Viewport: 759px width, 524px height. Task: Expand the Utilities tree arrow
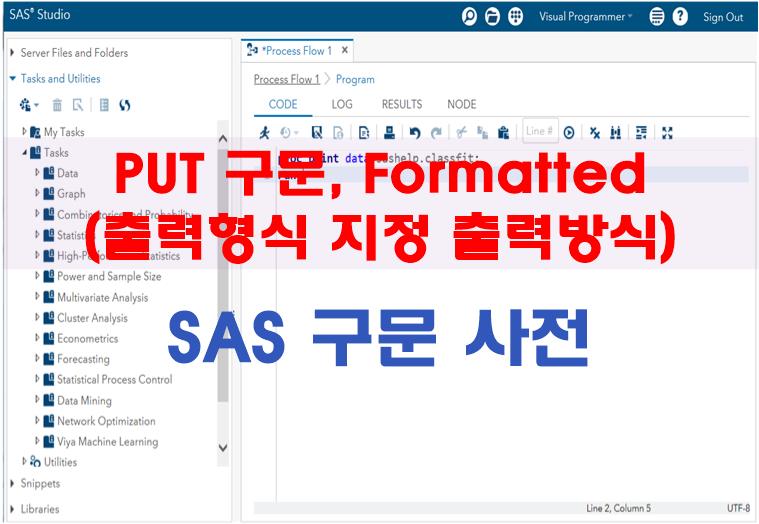pyautogui.click(x=24, y=461)
